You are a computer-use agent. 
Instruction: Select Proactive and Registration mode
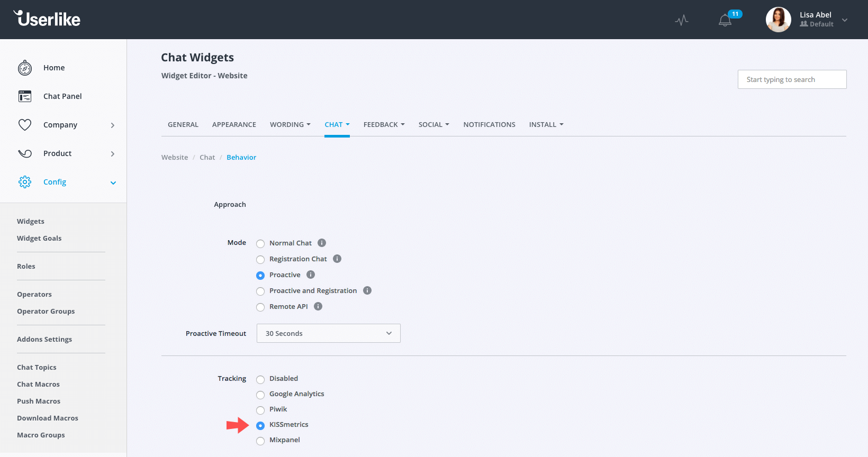coord(260,291)
